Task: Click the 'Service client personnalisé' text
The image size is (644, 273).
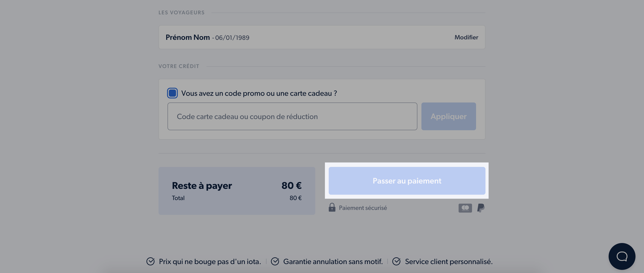Action: (449, 261)
